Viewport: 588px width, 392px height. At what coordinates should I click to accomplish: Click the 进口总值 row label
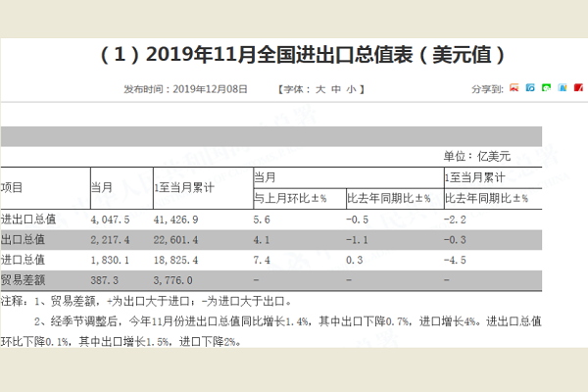click(23, 260)
